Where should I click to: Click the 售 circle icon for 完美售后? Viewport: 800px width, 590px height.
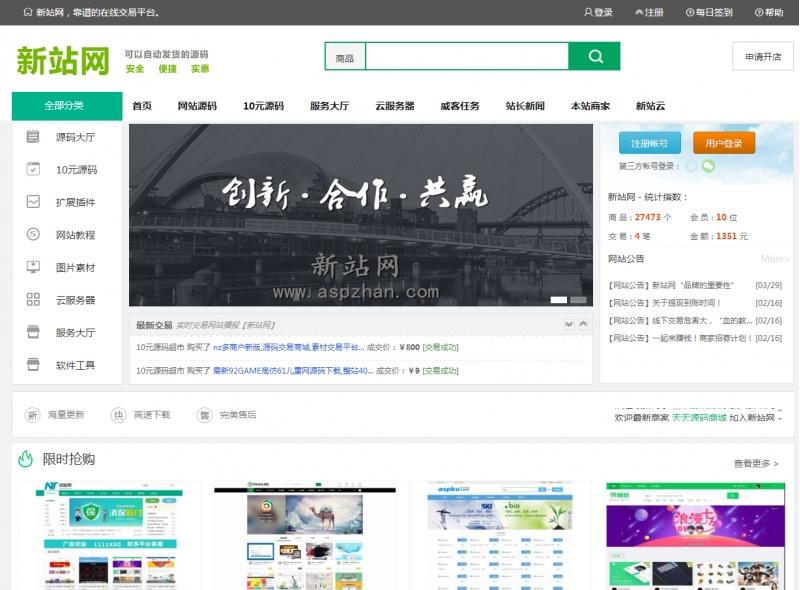click(x=205, y=415)
